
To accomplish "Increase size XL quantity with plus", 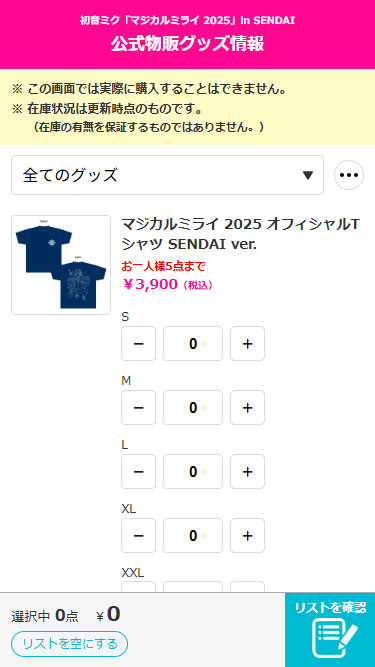I will tap(247, 535).
